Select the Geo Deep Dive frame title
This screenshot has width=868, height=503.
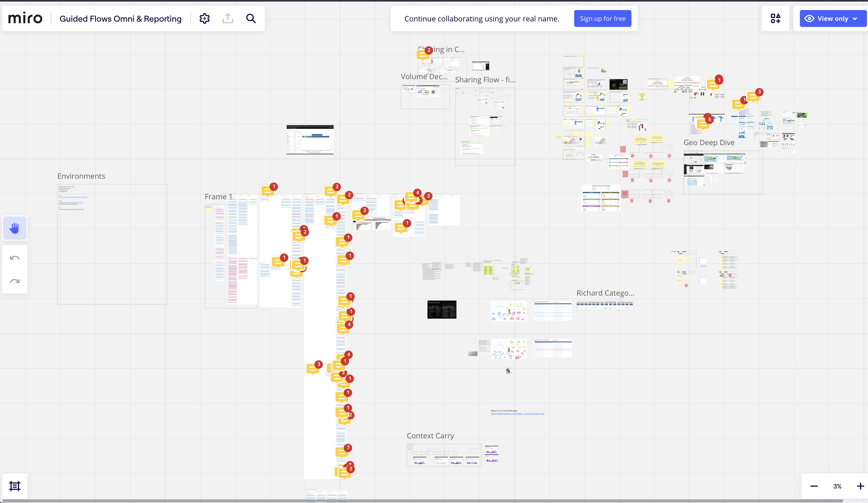[x=709, y=143]
